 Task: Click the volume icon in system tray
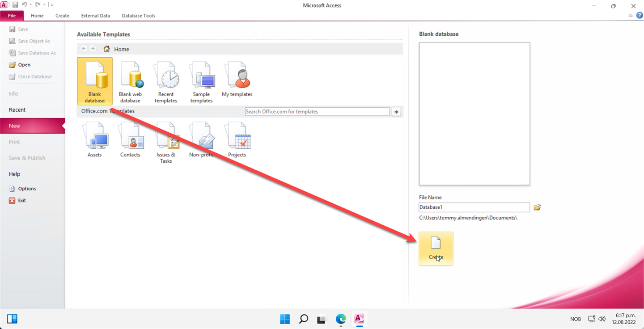point(602,319)
